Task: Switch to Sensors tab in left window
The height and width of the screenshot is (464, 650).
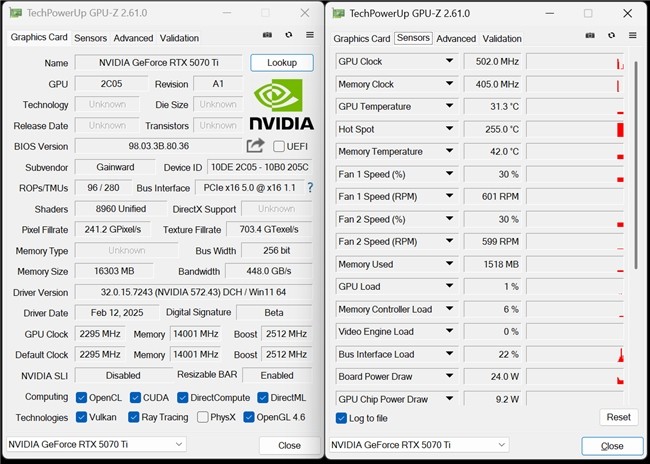Action: click(x=90, y=38)
